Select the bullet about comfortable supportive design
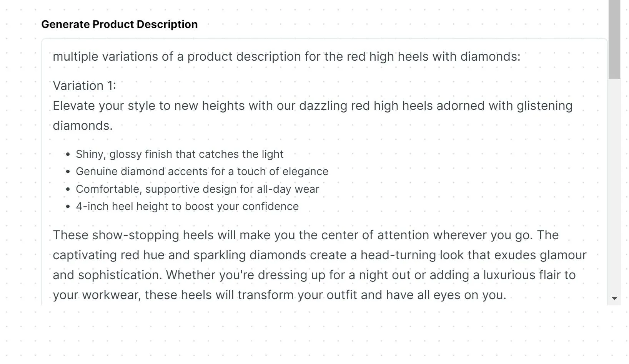The width and height of the screenshot is (629, 364). point(197,189)
